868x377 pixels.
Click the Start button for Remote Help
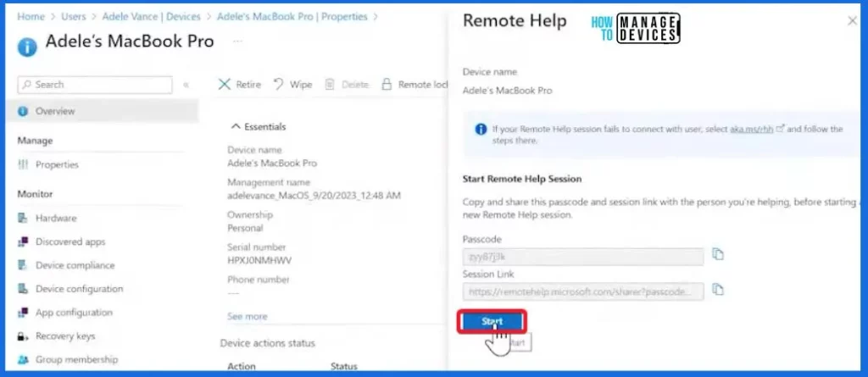pyautogui.click(x=492, y=322)
